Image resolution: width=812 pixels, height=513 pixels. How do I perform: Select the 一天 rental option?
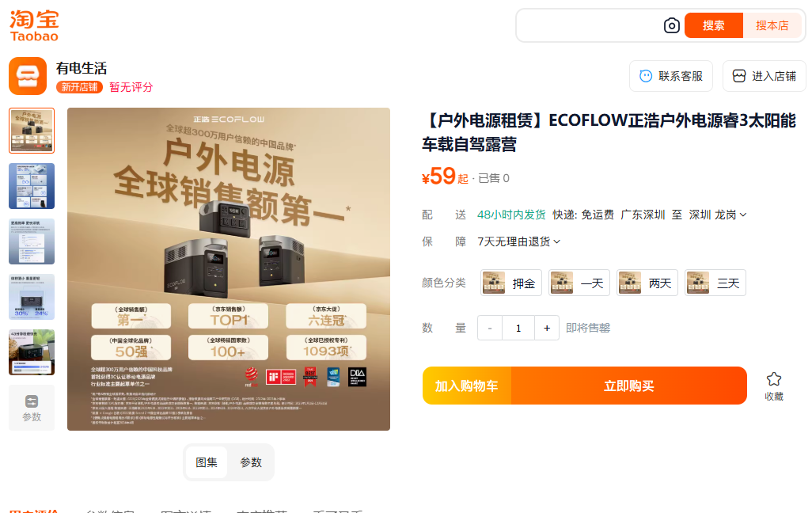point(579,283)
